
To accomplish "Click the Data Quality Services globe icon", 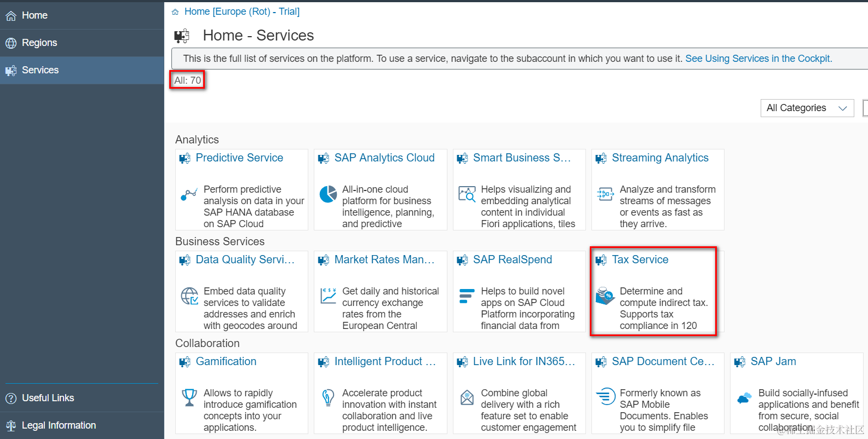I will click(189, 296).
